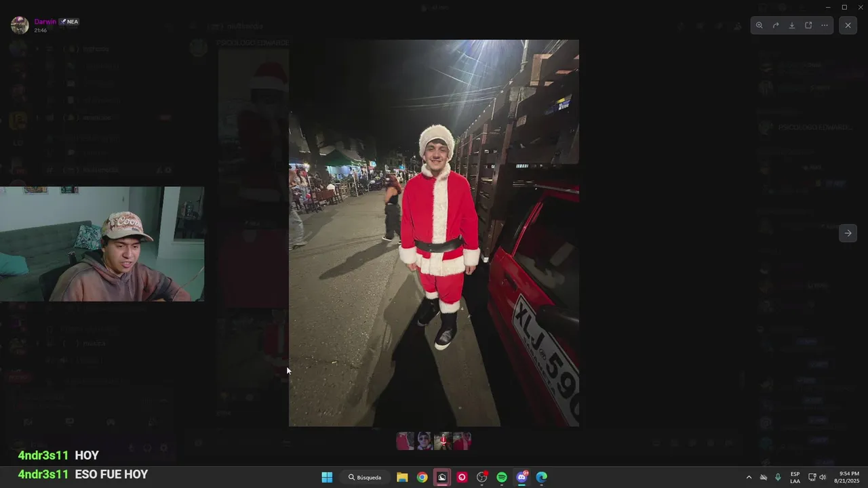Open Windows Start menu
The width and height of the screenshot is (868, 488).
point(327,477)
